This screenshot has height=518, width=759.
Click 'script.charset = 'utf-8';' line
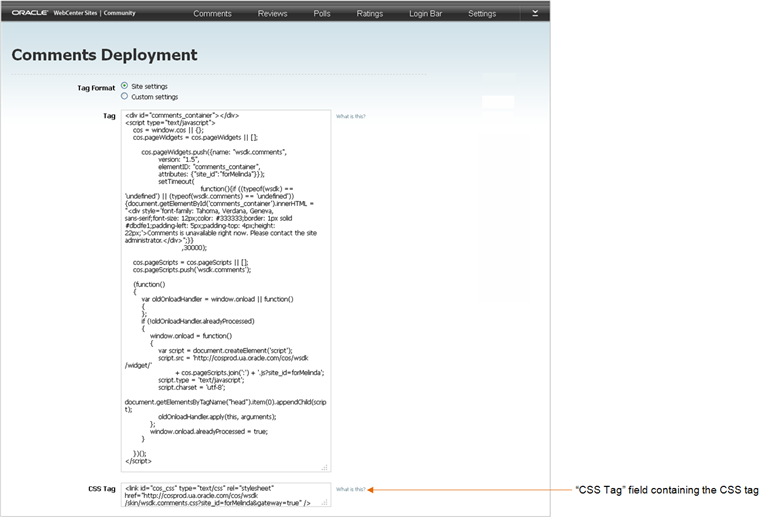point(191,387)
